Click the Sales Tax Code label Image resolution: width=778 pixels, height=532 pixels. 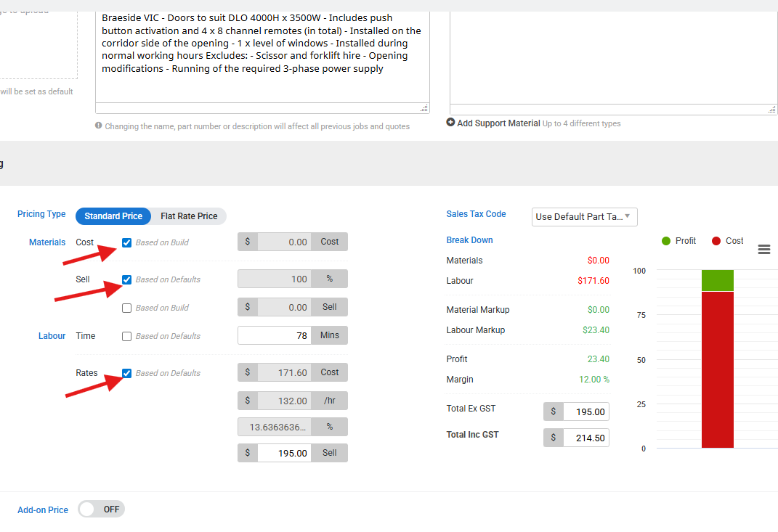(x=476, y=213)
